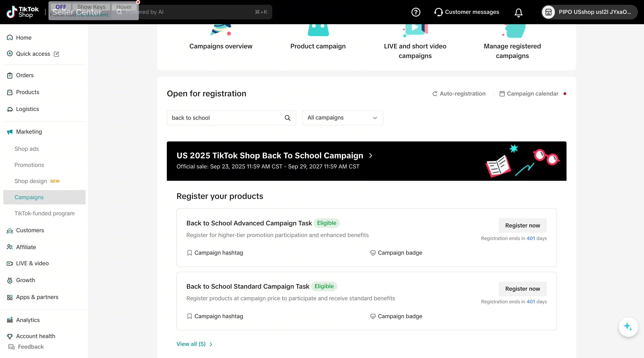Toggle the Hover option

[x=124, y=7]
